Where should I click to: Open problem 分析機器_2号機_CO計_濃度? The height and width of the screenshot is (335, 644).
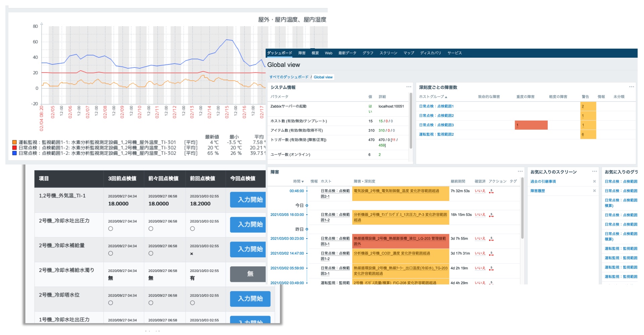392,253
